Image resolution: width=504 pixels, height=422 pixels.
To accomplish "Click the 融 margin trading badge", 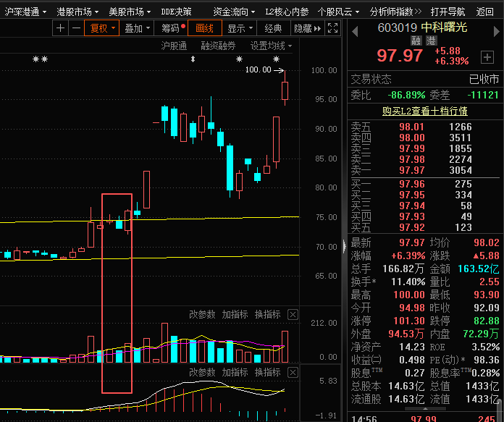I will point(415,41).
